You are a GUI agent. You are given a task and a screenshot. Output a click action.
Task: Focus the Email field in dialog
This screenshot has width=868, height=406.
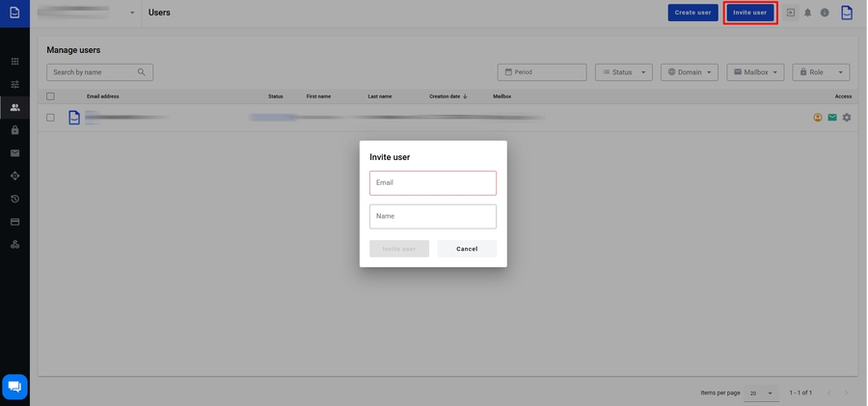433,183
